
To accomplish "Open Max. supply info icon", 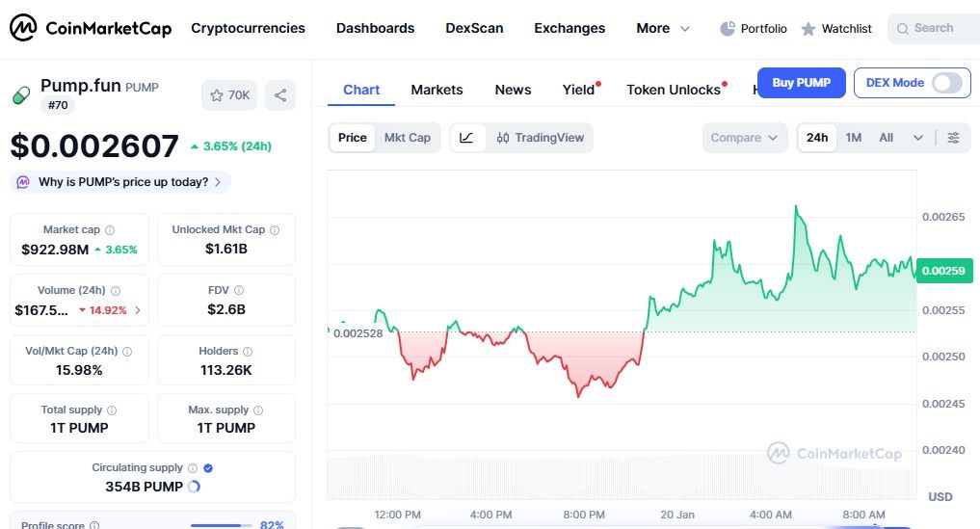I will pos(258,410).
